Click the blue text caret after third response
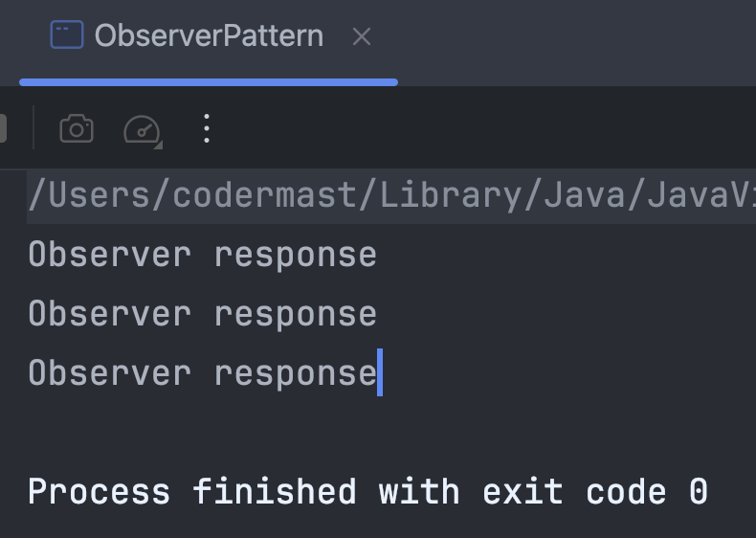 point(380,372)
